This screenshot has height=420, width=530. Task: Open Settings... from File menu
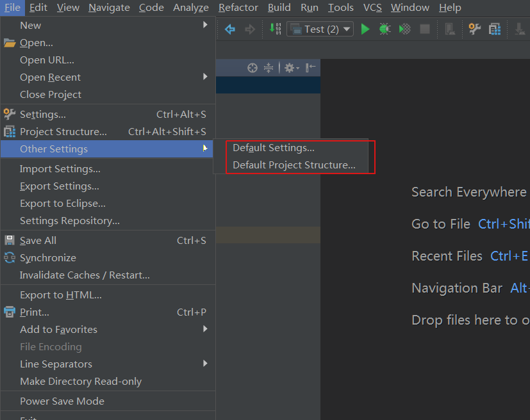tap(108, 115)
